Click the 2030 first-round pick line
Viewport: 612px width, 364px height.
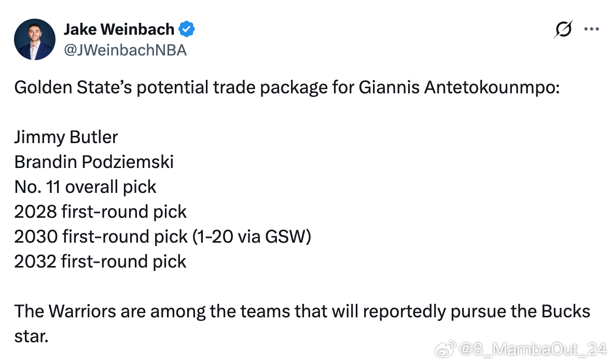tap(163, 237)
